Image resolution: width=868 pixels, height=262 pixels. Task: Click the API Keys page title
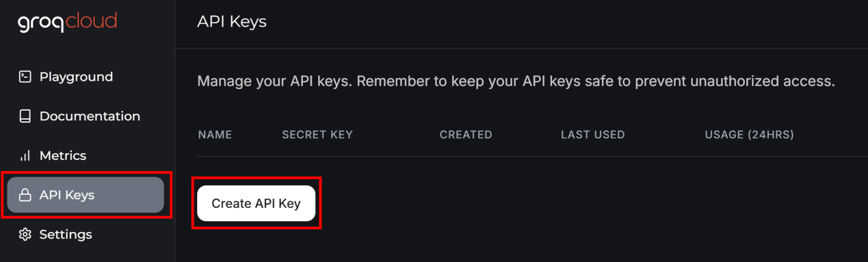coord(232,21)
